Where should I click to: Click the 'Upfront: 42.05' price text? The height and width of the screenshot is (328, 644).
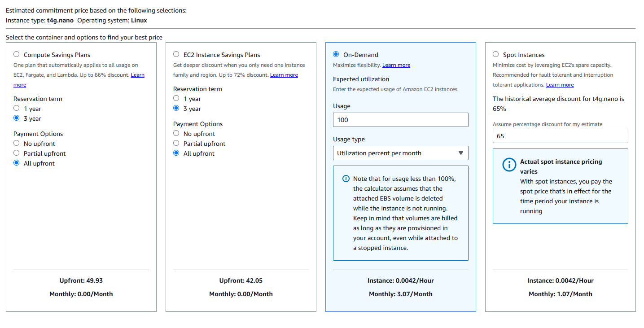(241, 280)
